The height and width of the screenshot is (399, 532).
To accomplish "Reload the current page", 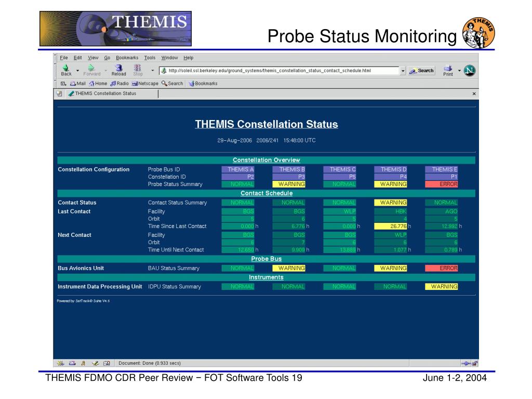I will point(118,70).
